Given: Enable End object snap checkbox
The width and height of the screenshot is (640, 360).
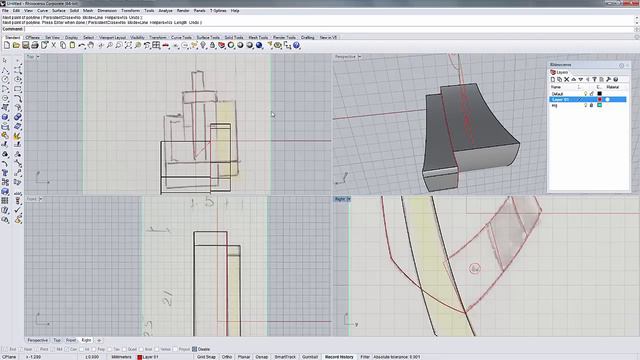Looking at the screenshot, I should coord(5,349).
